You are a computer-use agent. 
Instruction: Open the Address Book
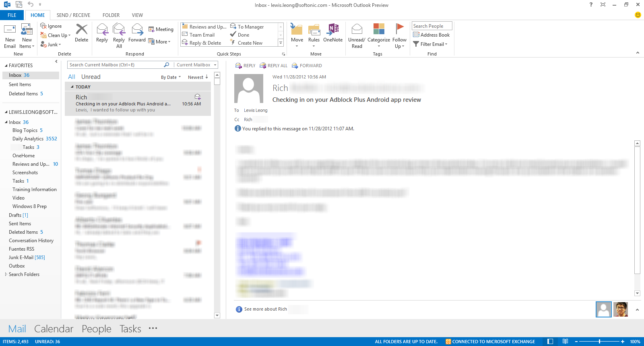click(x=431, y=35)
